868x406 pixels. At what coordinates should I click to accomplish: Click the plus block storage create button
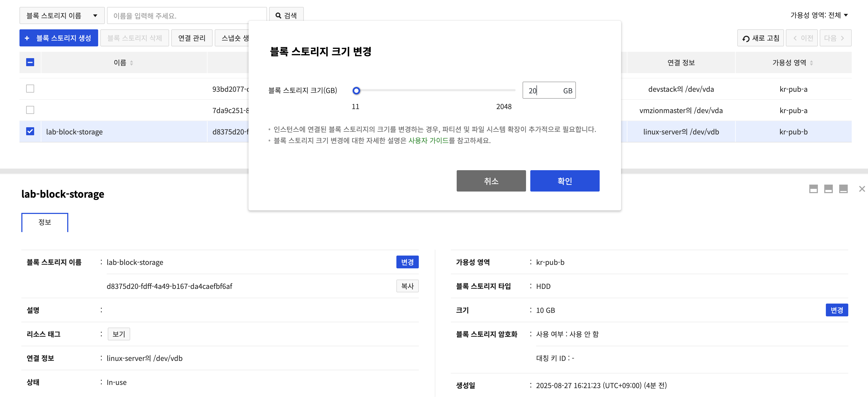coord(59,38)
